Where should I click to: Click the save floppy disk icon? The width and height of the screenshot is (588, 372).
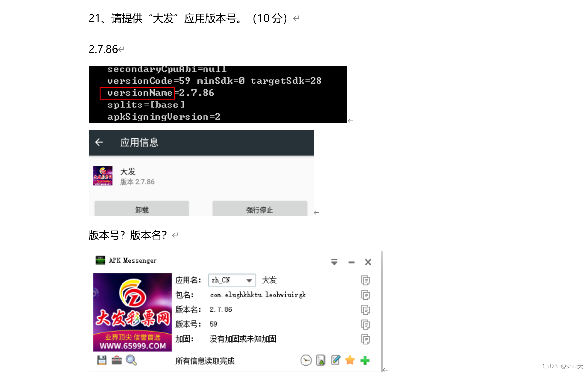pos(102,360)
